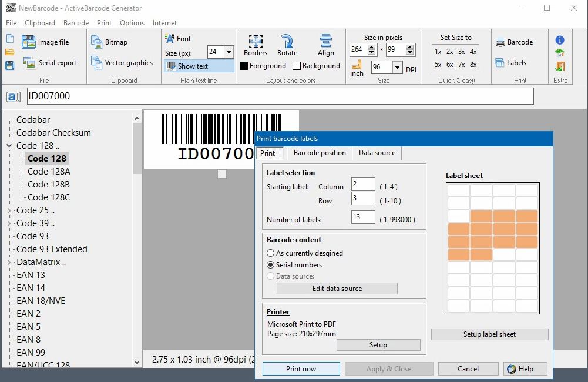This screenshot has height=382, width=588.
Task: Click the save floppy disk icon
Action: (10, 65)
